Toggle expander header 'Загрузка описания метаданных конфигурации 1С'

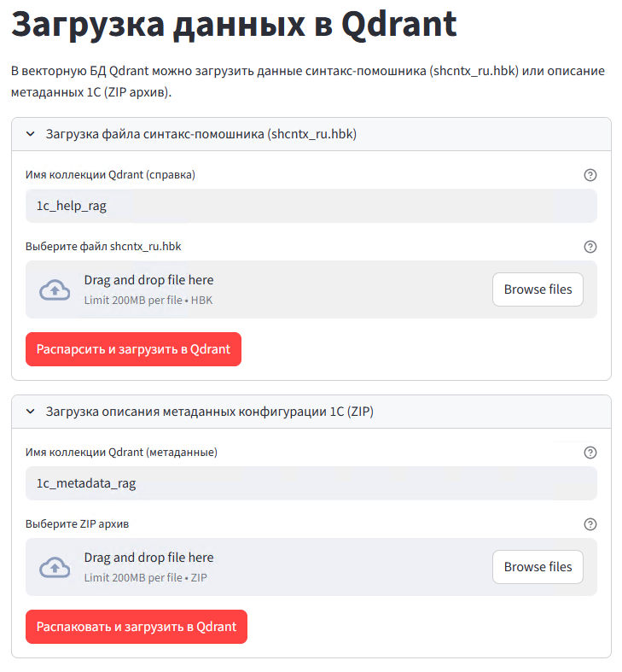point(311,412)
